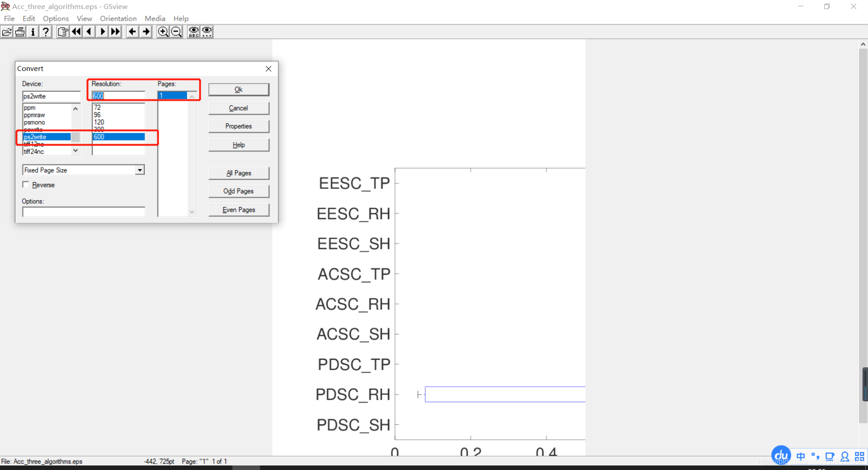Select tiff24nc in the Device list

[x=47, y=151]
